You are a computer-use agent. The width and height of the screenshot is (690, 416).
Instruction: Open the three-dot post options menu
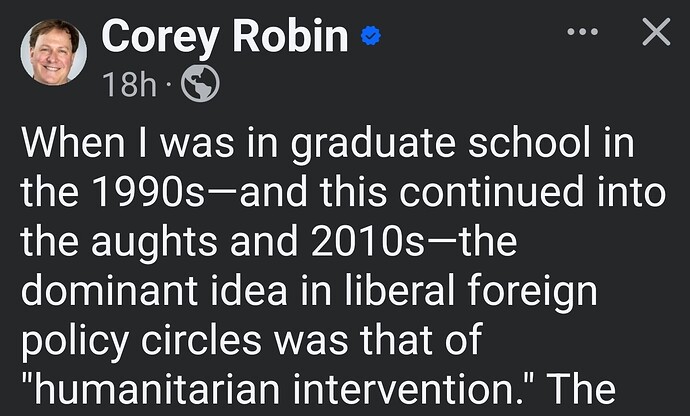(582, 32)
